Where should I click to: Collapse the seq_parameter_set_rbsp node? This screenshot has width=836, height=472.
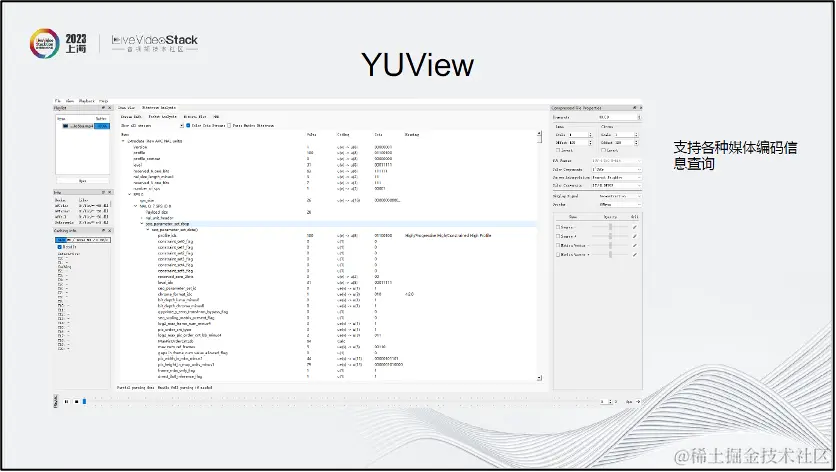pos(142,224)
